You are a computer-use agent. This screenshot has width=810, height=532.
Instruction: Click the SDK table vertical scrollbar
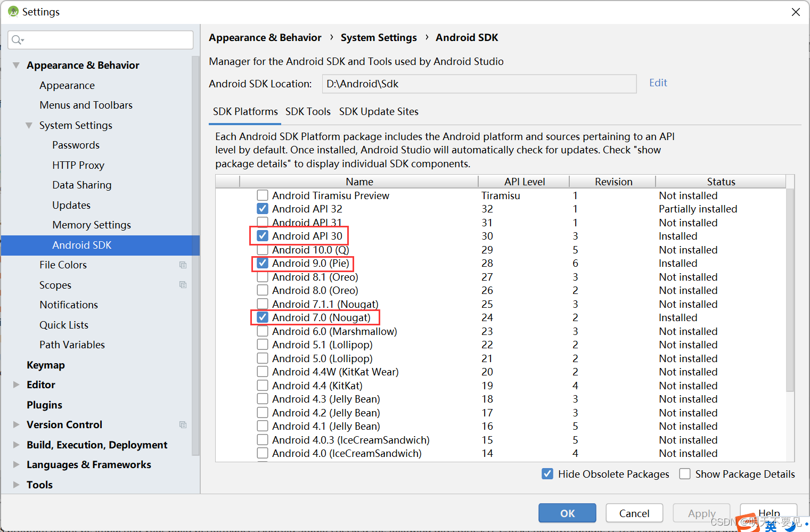(790, 290)
